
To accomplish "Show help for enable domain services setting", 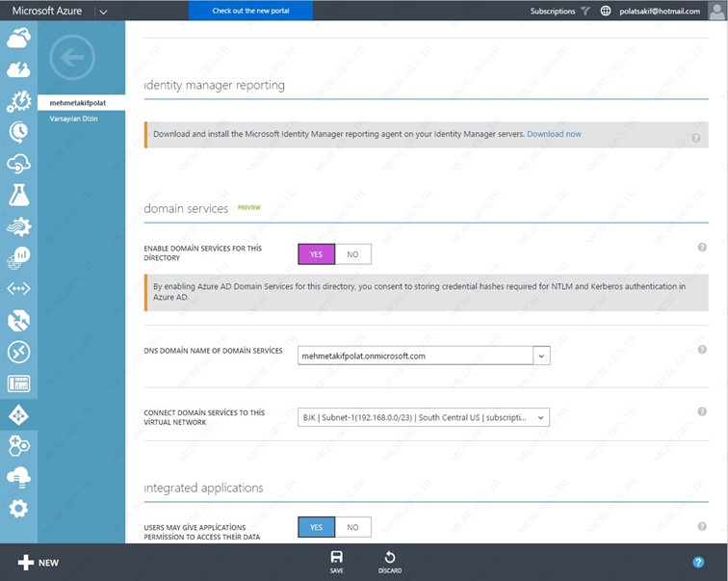I will coord(702,247).
